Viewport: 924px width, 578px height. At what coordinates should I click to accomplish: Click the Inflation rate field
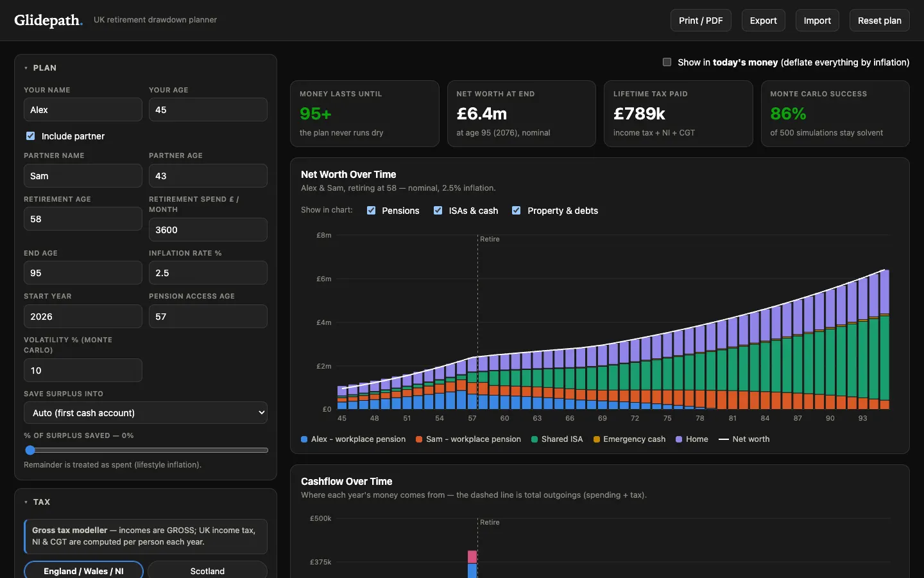click(208, 273)
